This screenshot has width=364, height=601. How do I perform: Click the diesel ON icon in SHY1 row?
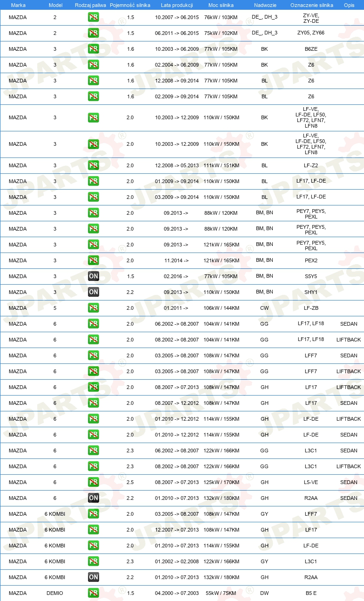tap(94, 292)
